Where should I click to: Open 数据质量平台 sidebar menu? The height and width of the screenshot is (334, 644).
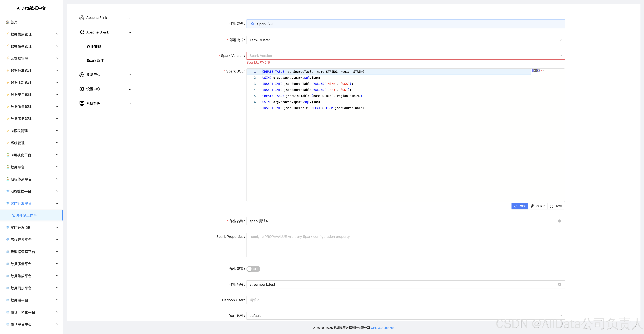tap(31, 264)
